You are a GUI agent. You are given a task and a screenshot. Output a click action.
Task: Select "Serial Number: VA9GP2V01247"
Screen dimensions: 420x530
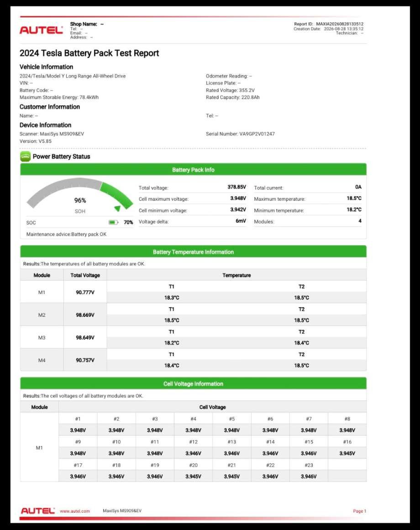point(240,134)
